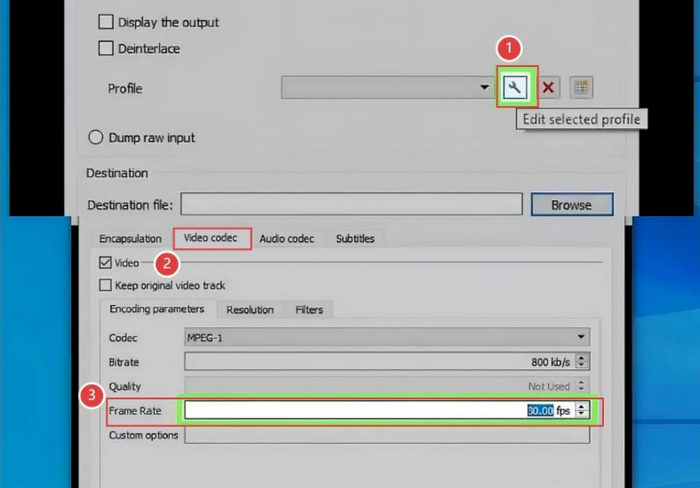Click the create new profile icon

581,88
